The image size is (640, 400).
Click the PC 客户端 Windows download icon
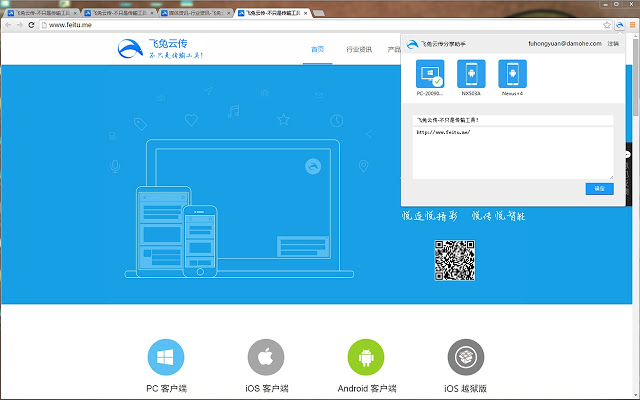tap(166, 357)
